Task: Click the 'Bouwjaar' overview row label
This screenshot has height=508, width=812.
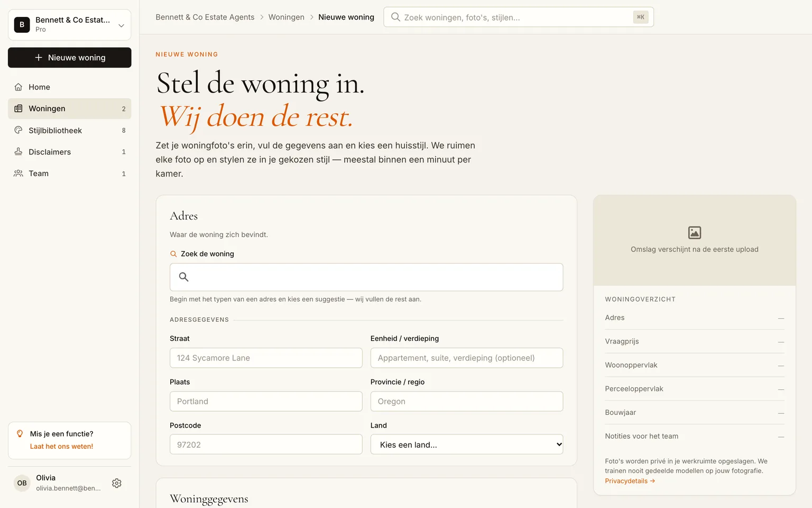Action: pos(621,412)
